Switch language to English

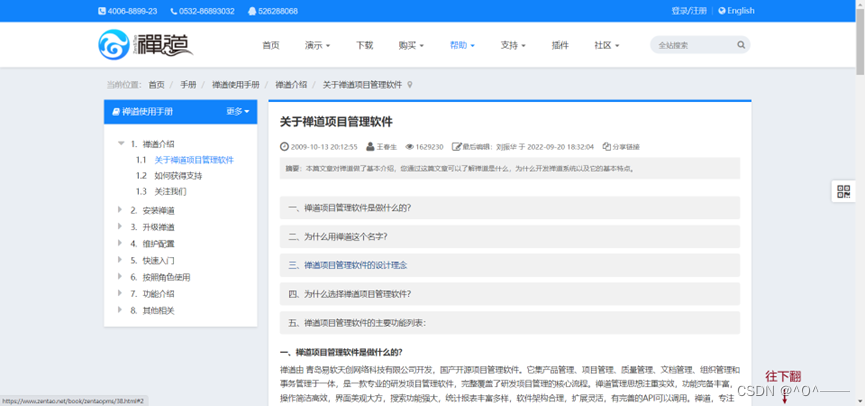pyautogui.click(x=740, y=10)
